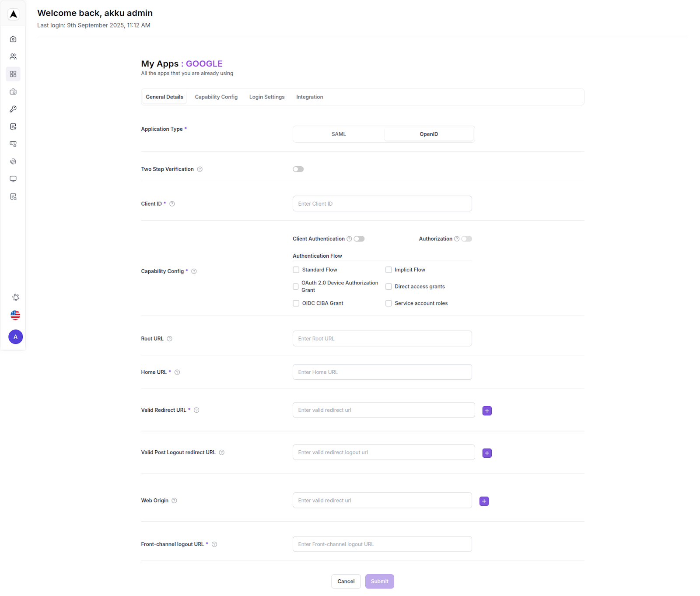Open the Users section in the sidebar
Image resolution: width=700 pixels, height=596 pixels.
(x=13, y=56)
